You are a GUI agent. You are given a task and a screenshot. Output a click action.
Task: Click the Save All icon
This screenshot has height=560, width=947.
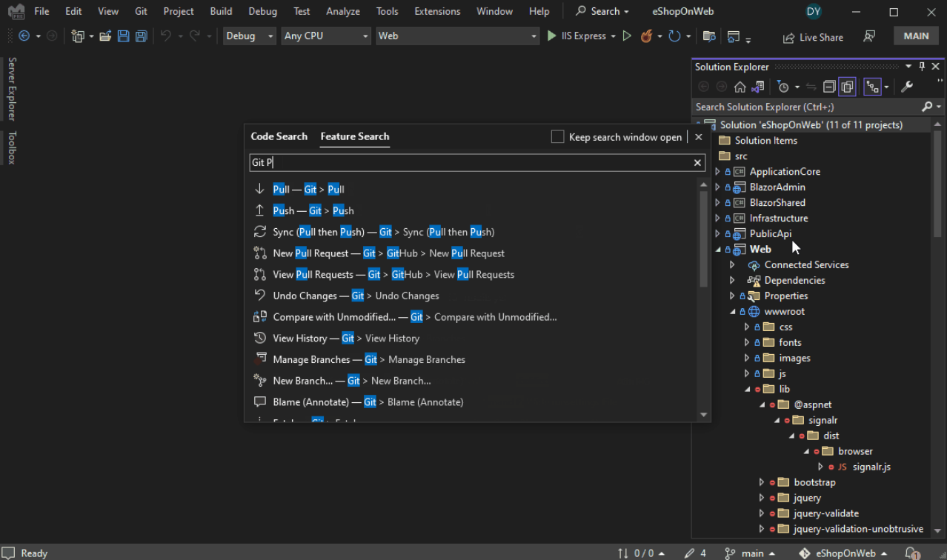pyautogui.click(x=141, y=36)
